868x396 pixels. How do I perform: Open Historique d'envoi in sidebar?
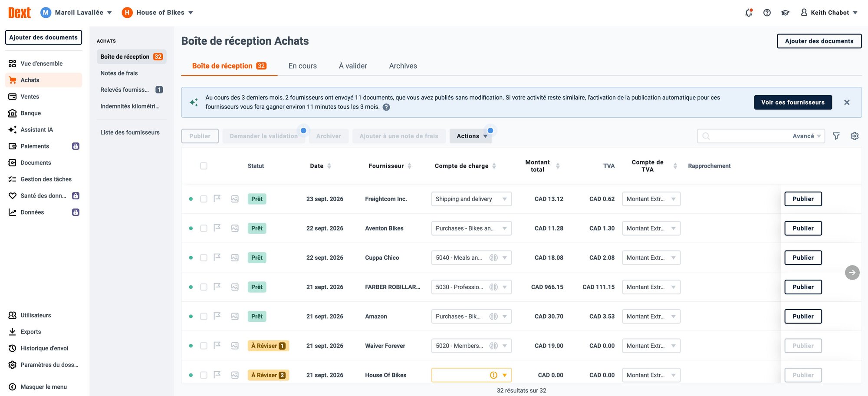point(44,348)
